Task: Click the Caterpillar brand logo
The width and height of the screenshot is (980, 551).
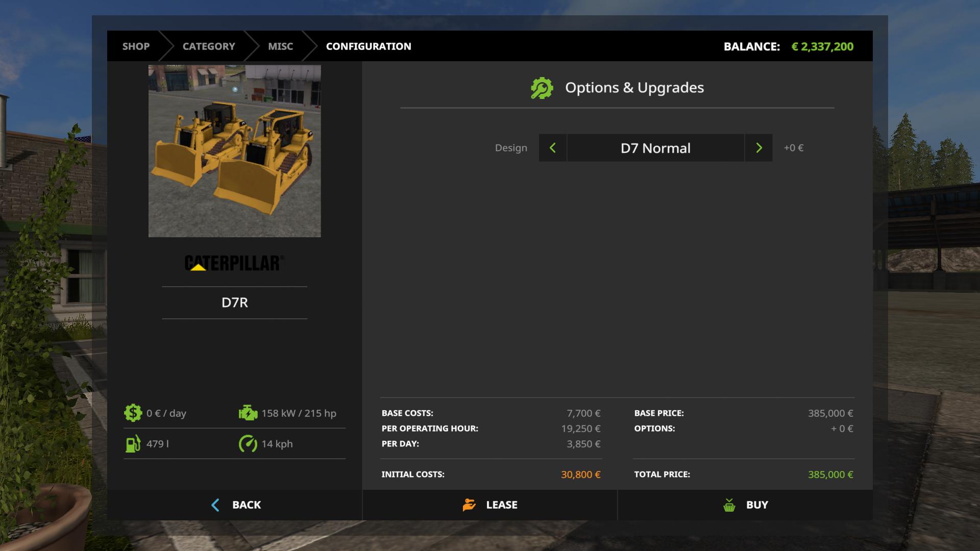Action: point(234,263)
